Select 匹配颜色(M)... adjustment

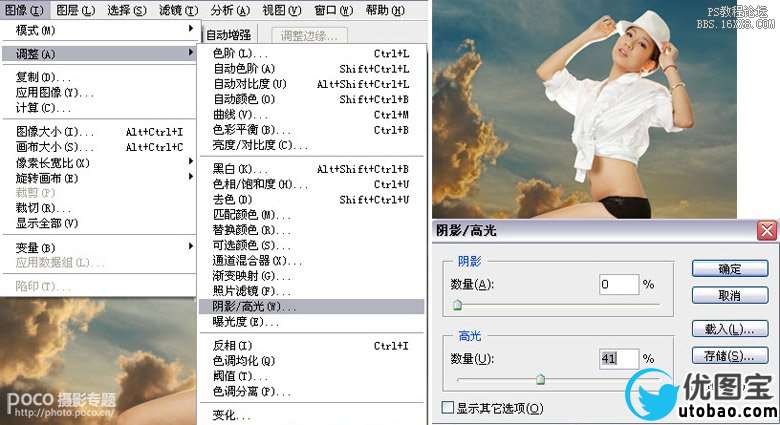click(311, 215)
